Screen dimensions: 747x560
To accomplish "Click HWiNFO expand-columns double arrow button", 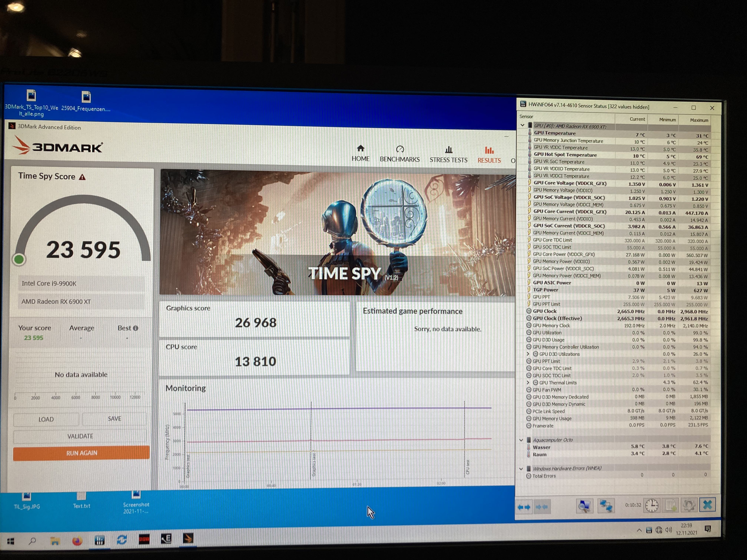I will pyautogui.click(x=524, y=507).
